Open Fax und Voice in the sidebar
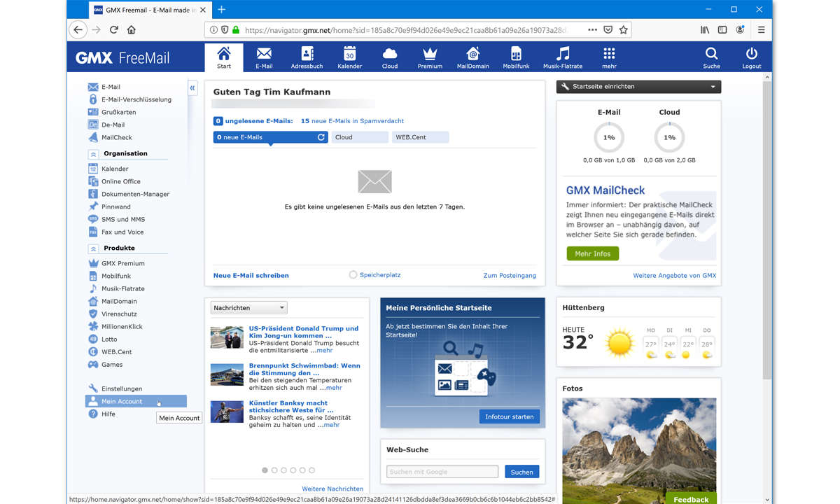The image size is (840, 504). click(x=122, y=232)
